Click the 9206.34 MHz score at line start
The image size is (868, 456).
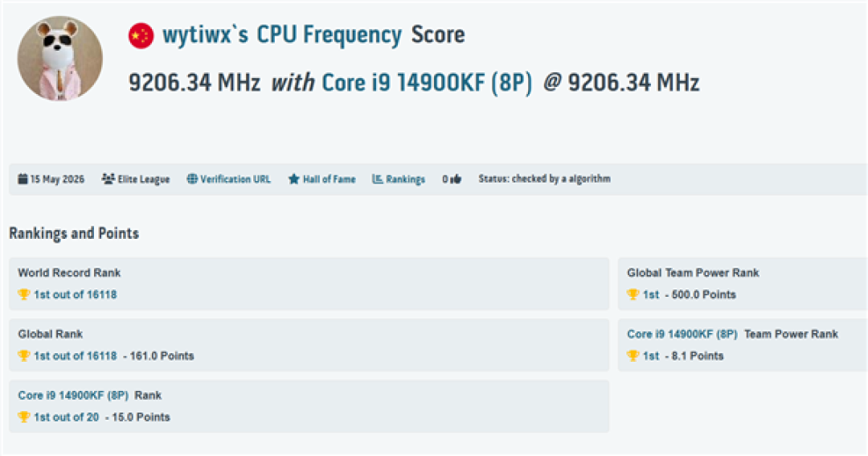(x=194, y=83)
